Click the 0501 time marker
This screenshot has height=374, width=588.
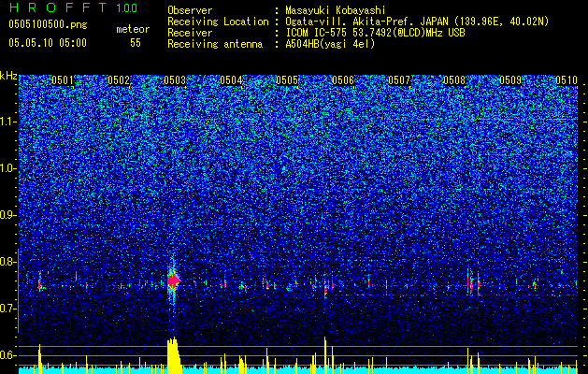click(x=63, y=80)
